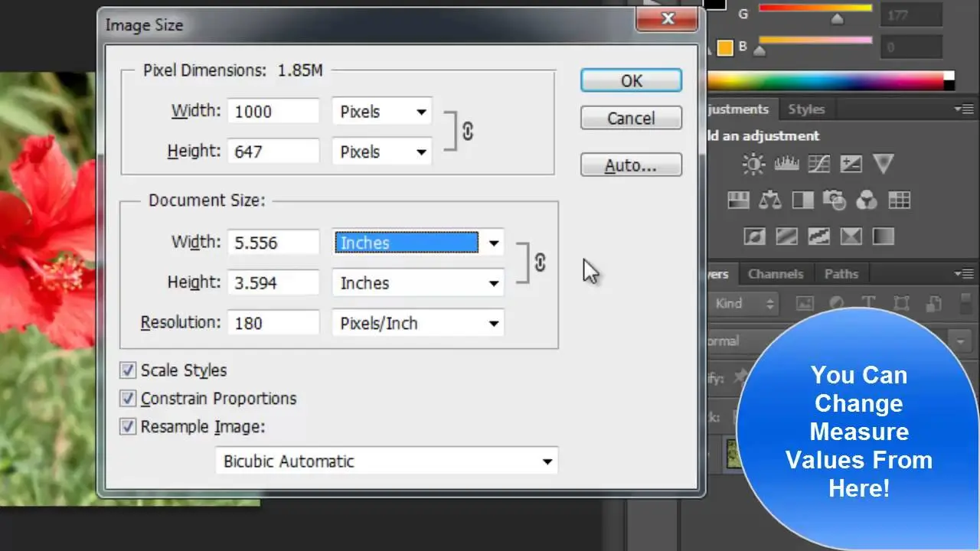This screenshot has width=980, height=551.
Task: Toggle the Resample Image checkbox
Action: click(x=128, y=427)
